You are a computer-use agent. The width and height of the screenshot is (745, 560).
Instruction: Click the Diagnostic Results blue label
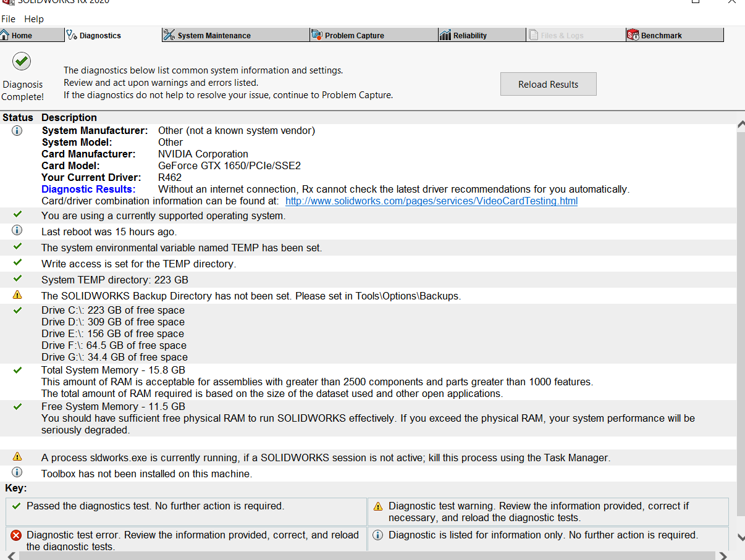(x=88, y=190)
